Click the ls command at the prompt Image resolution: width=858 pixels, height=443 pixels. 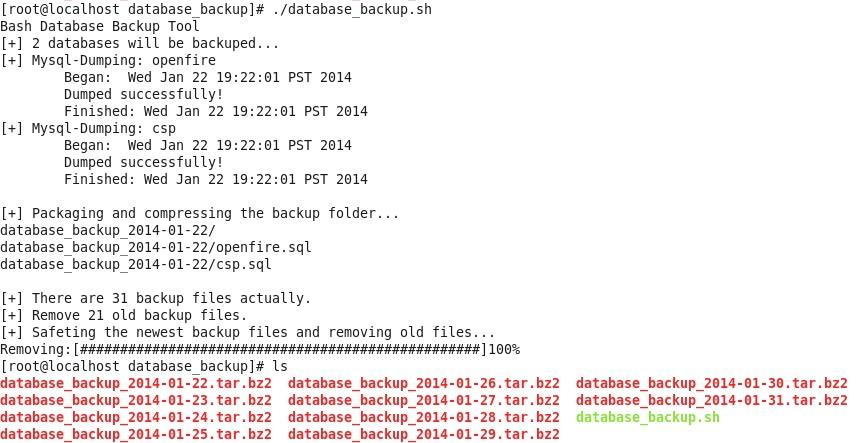click(280, 367)
